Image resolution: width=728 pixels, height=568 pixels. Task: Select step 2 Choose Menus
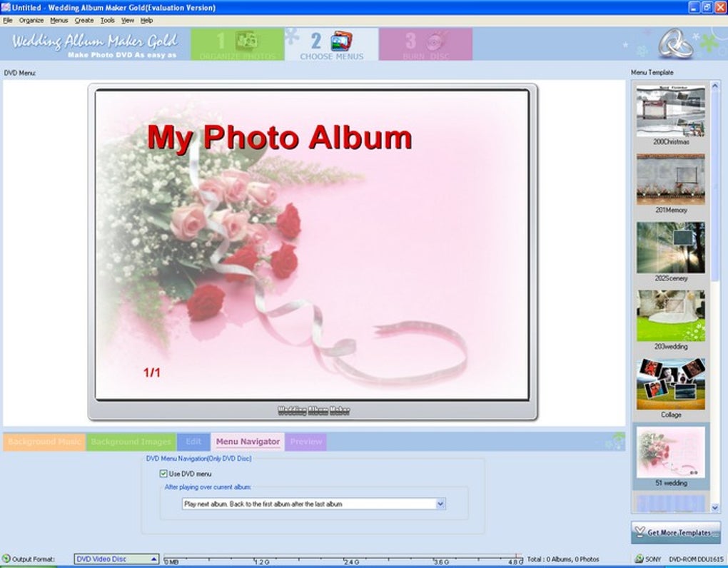[331, 44]
